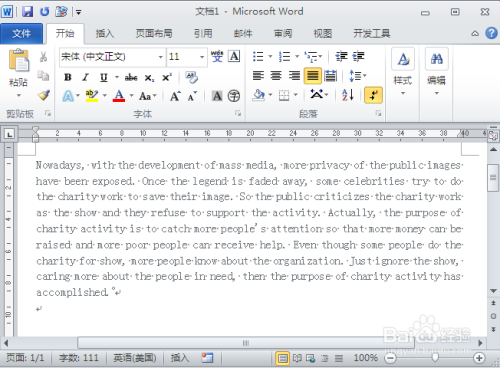Click the Grow Font icon
500x368 pixels.
pyautogui.click(x=175, y=96)
